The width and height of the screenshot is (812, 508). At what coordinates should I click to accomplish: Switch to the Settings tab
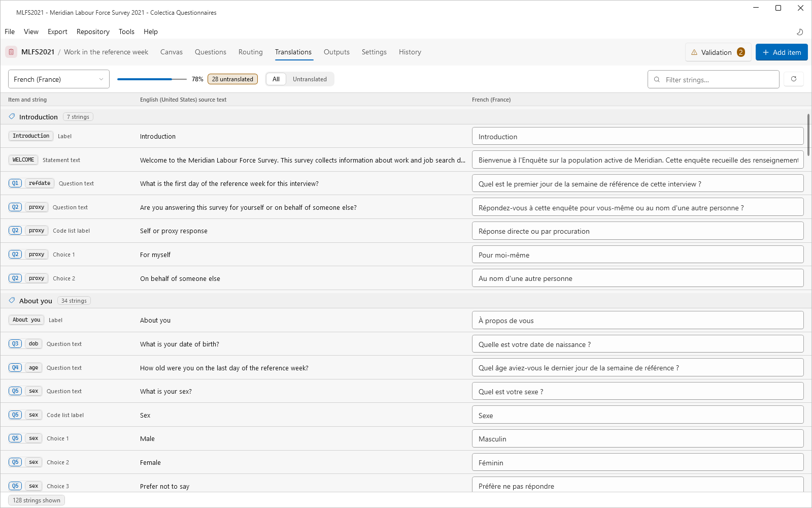coord(374,52)
